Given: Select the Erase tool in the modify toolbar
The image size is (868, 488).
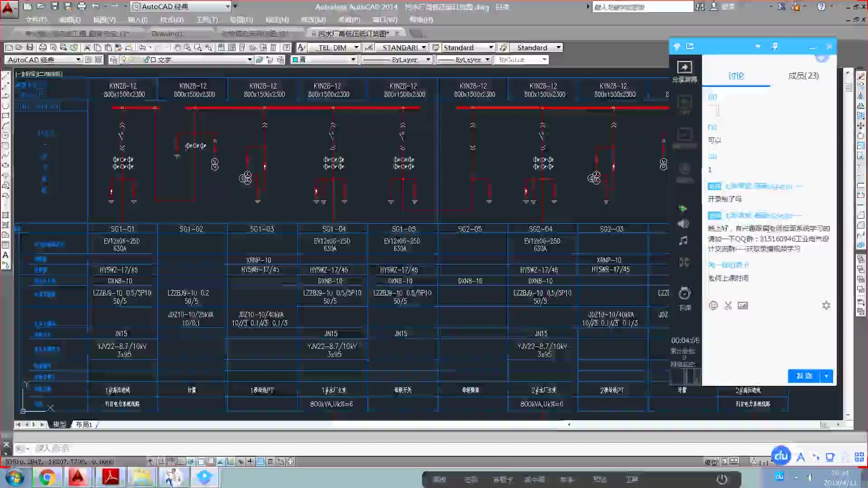Looking at the screenshot, I should click(x=861, y=76).
